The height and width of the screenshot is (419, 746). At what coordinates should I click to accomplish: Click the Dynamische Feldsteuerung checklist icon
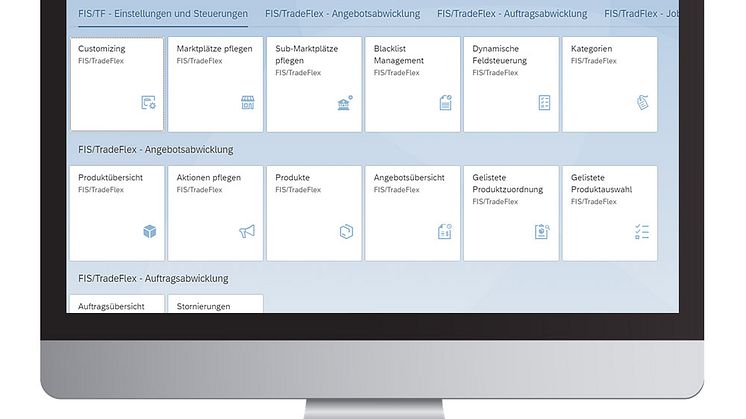[x=544, y=102]
